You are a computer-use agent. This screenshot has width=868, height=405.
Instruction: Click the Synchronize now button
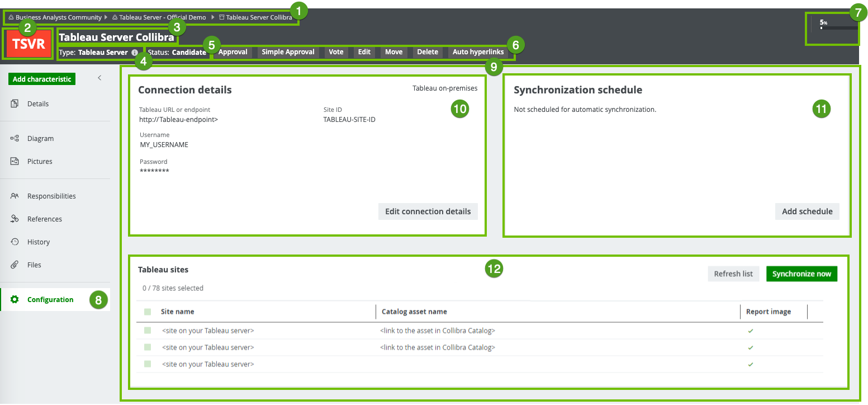(x=801, y=274)
